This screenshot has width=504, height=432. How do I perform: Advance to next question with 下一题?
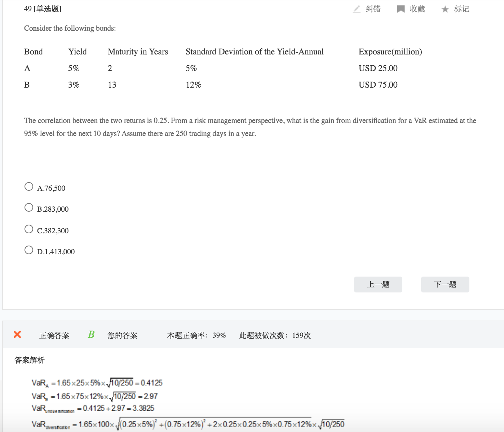click(445, 285)
